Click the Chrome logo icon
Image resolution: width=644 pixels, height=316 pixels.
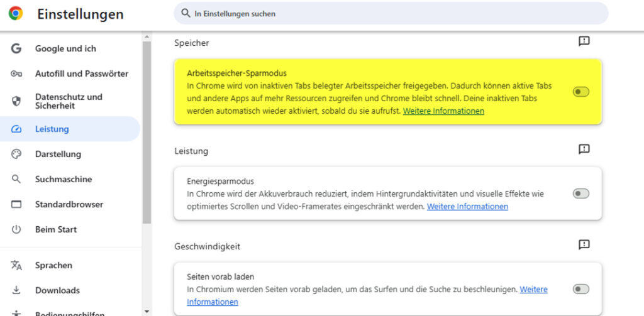click(16, 14)
